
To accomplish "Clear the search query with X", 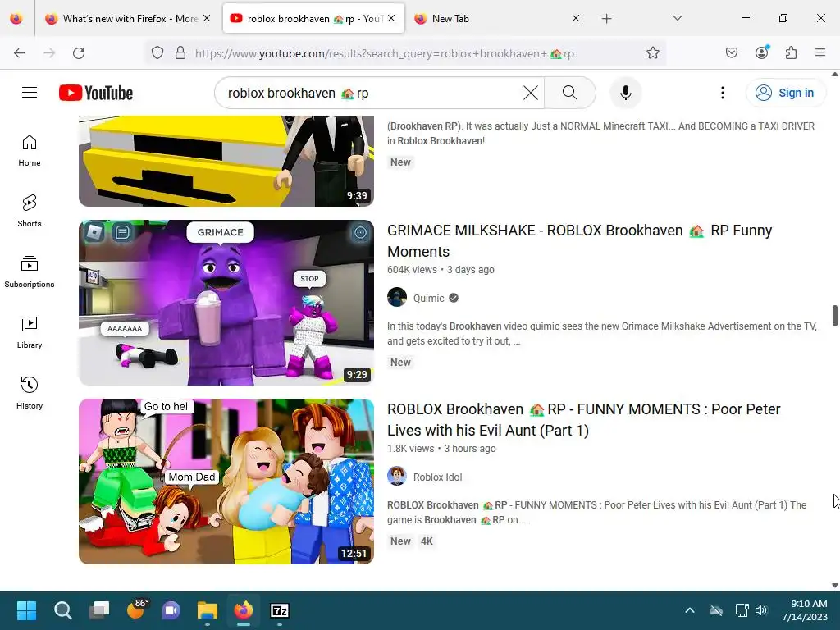I will (x=531, y=93).
